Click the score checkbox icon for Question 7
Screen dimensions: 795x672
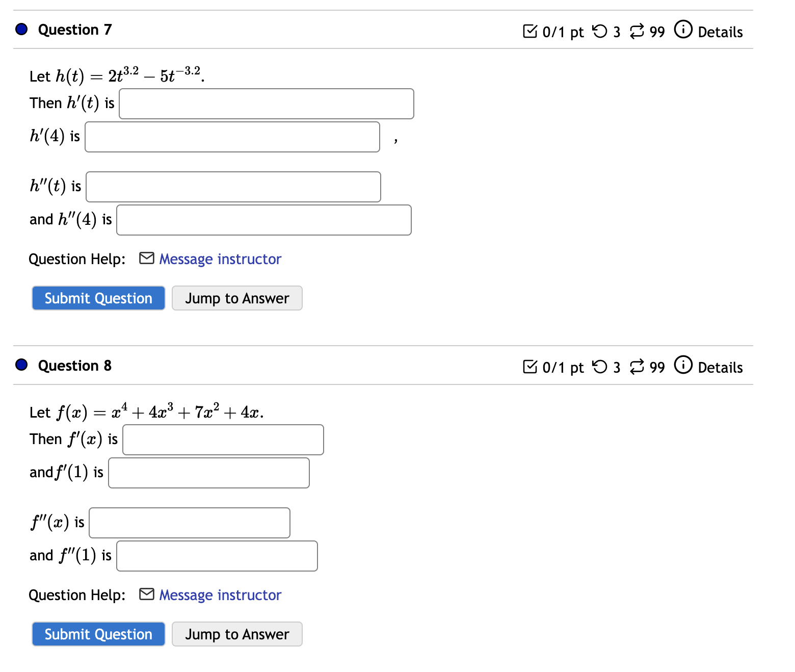click(531, 31)
